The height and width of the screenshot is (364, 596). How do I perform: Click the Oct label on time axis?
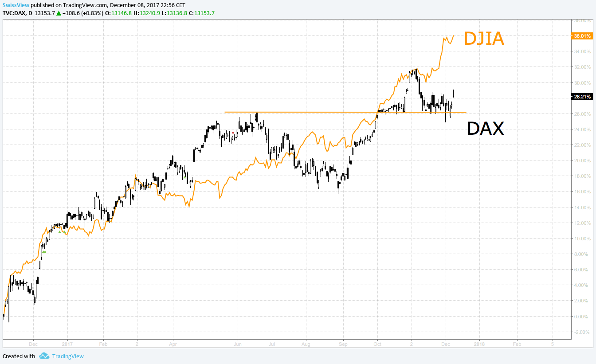pyautogui.click(x=377, y=344)
